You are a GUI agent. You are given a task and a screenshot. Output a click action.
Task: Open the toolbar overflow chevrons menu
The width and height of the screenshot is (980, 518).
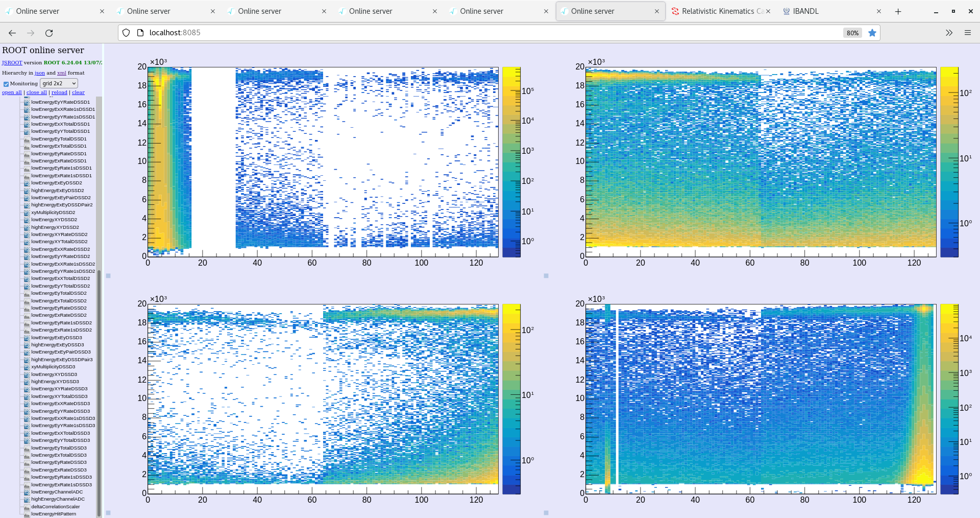949,33
